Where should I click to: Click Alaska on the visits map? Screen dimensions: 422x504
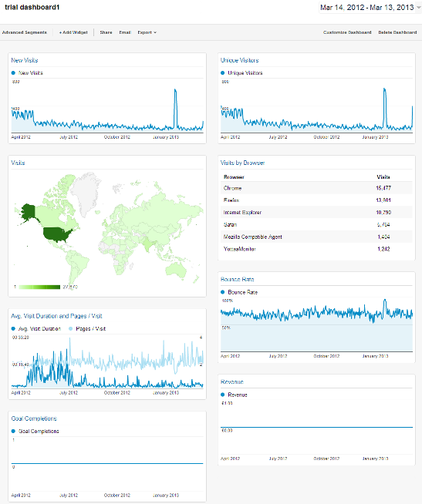click(27, 213)
